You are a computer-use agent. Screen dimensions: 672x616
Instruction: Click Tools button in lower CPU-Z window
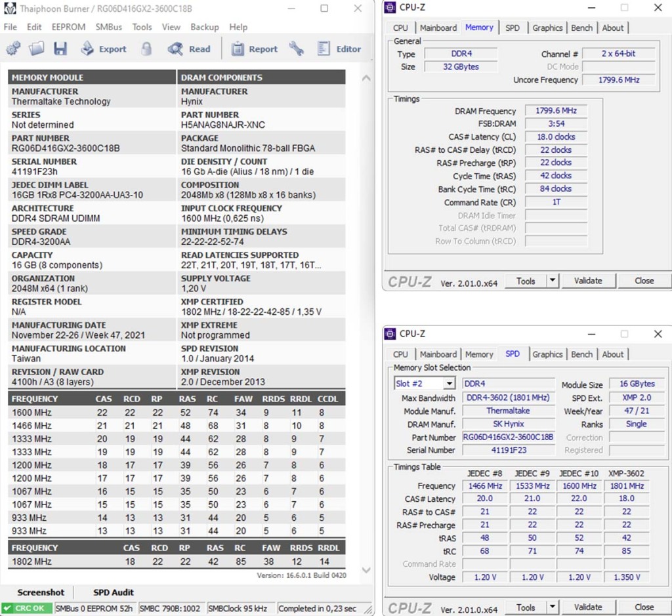click(526, 607)
